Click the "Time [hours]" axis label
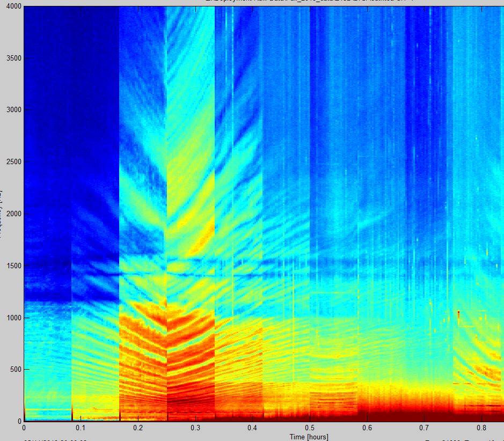Screen dimensions: 504x441 coord(309,437)
